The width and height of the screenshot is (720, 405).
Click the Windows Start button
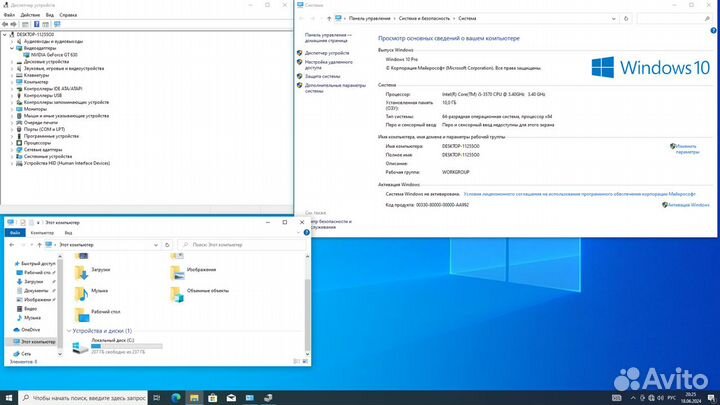[8, 397]
